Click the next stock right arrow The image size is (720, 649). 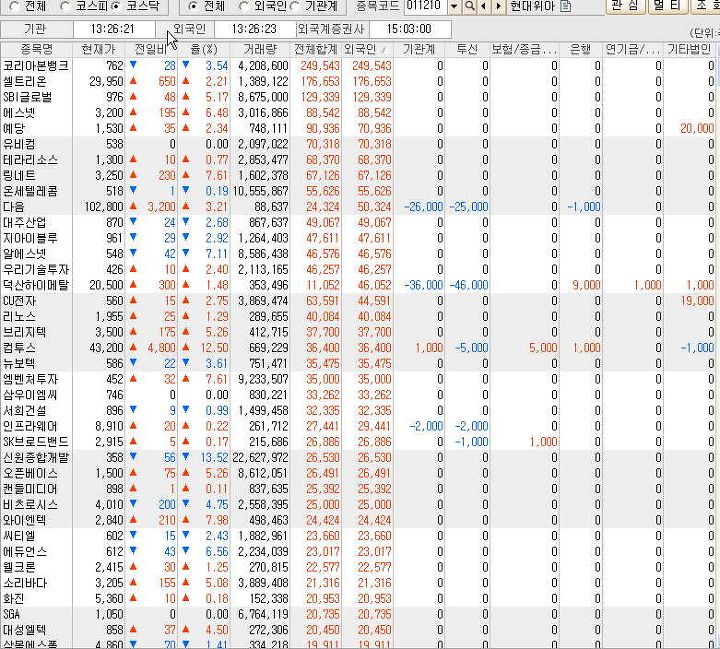click(499, 6)
